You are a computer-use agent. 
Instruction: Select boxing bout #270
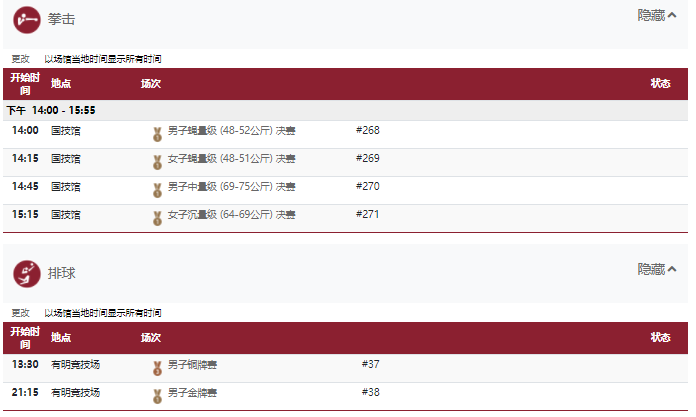pos(368,187)
